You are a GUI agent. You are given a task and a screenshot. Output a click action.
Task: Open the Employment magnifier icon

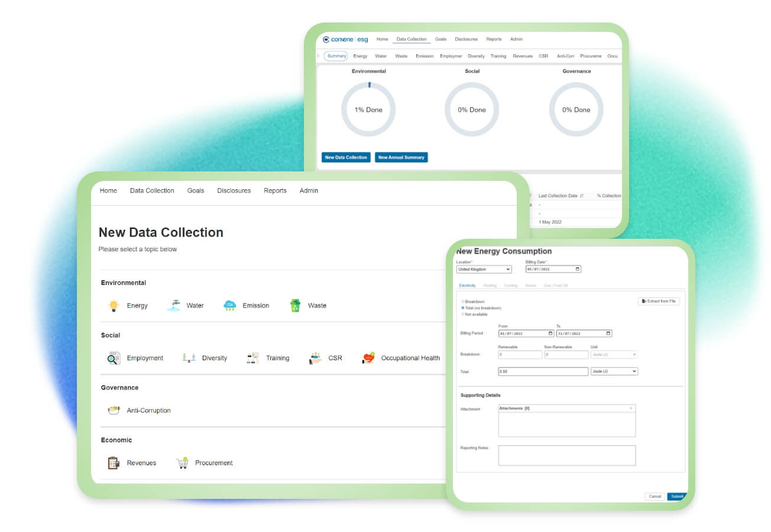[114, 358]
